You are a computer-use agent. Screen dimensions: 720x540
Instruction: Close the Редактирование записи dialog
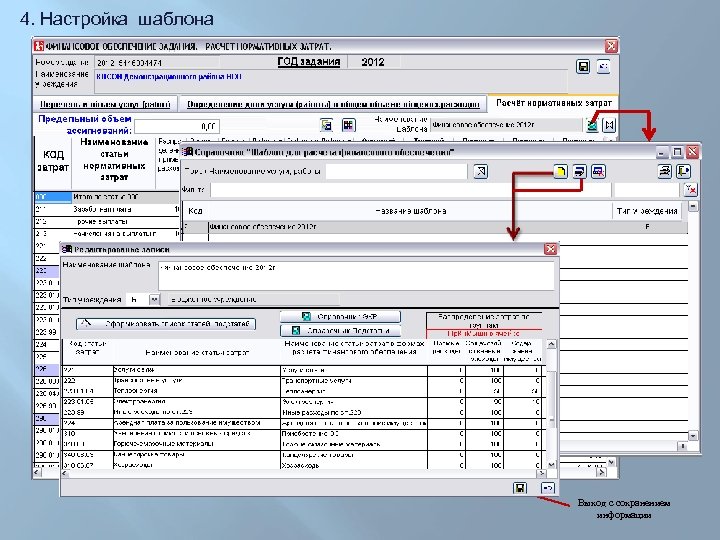tap(550, 249)
